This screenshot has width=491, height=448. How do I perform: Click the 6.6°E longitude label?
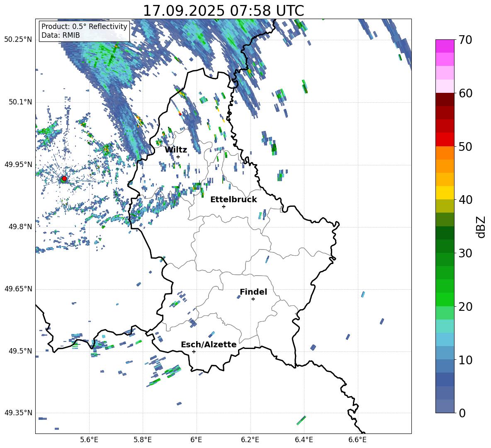pos(357,440)
